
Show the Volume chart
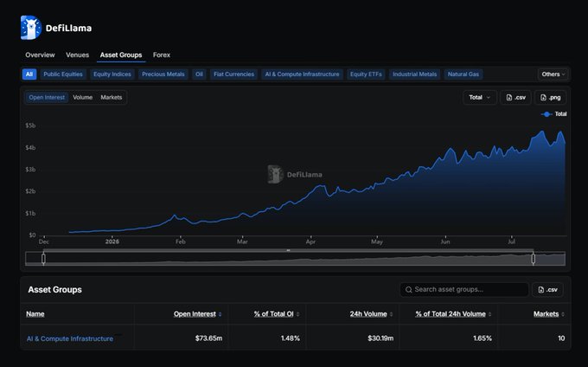[82, 98]
